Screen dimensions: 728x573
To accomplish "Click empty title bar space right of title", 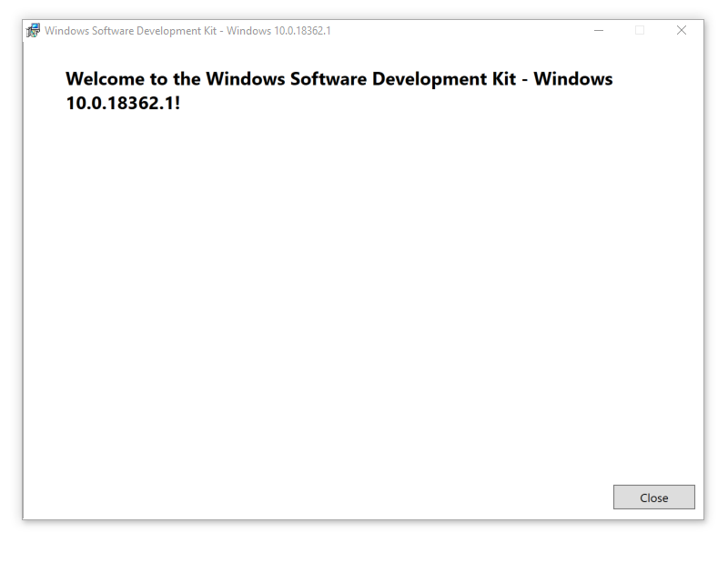I will [x=455, y=30].
